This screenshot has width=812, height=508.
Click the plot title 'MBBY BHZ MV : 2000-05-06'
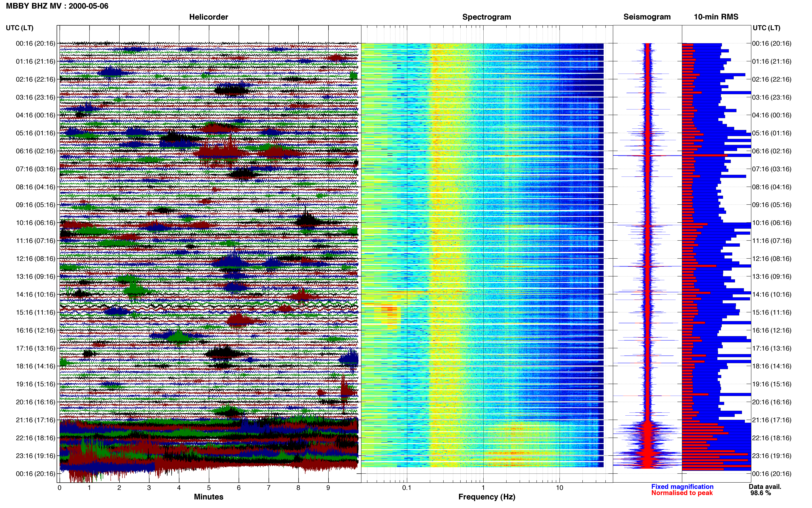(57, 6)
